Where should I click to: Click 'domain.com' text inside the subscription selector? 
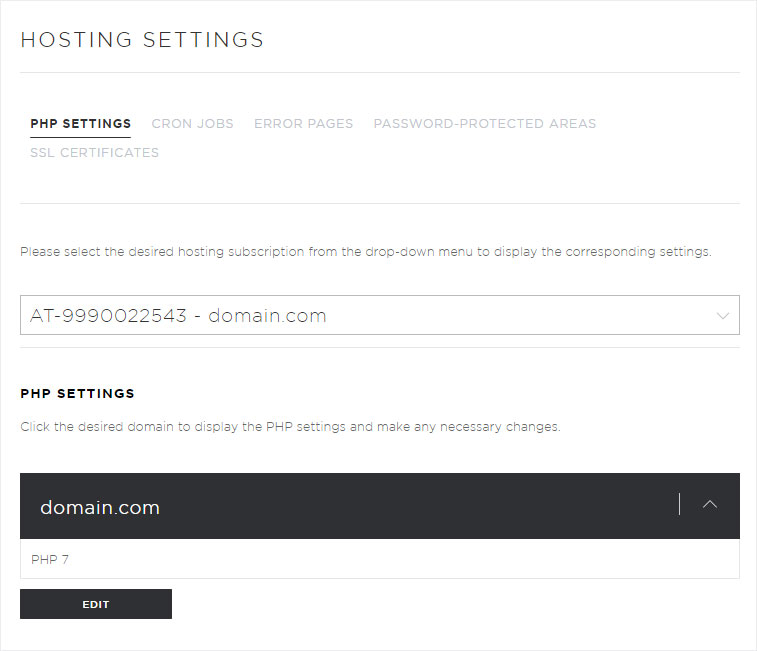pos(267,316)
